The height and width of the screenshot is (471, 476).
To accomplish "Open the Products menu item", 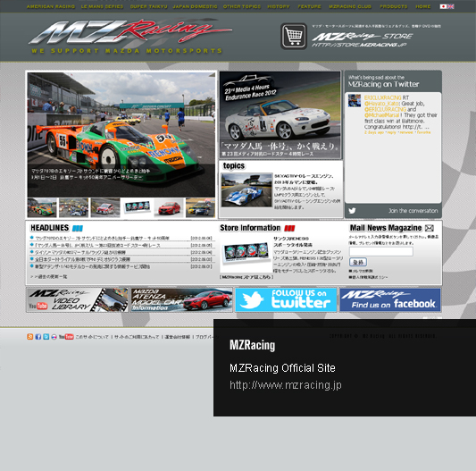I will tap(394, 6).
